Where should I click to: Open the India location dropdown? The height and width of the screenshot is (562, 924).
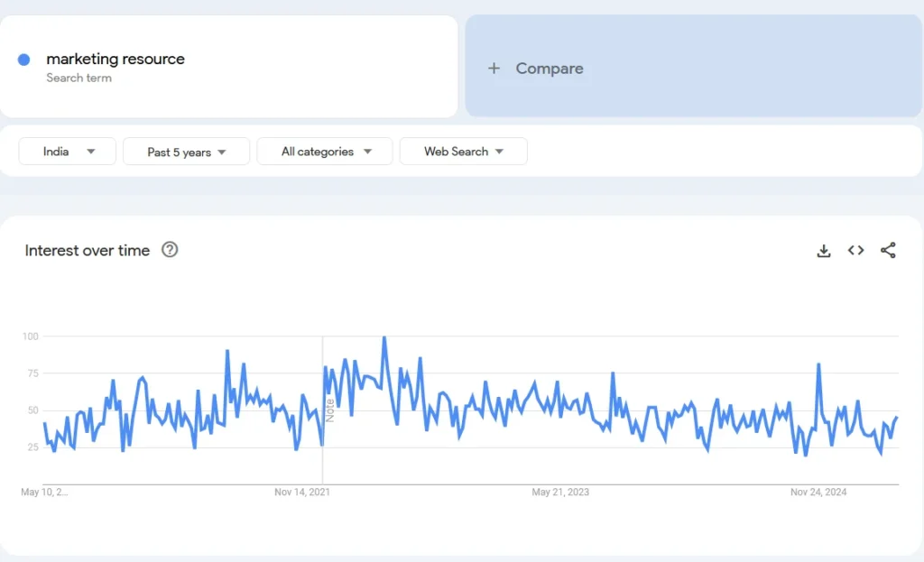(66, 151)
